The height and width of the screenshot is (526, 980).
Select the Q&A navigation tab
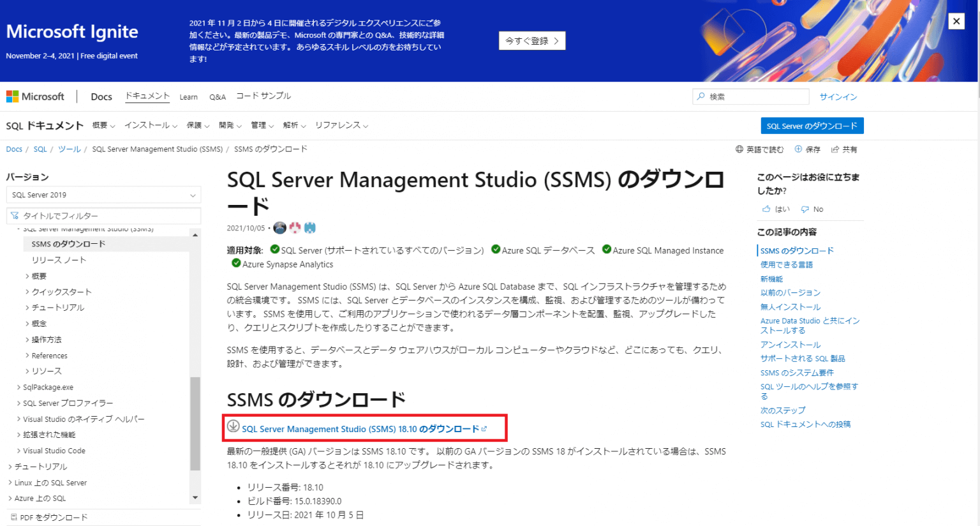(218, 97)
